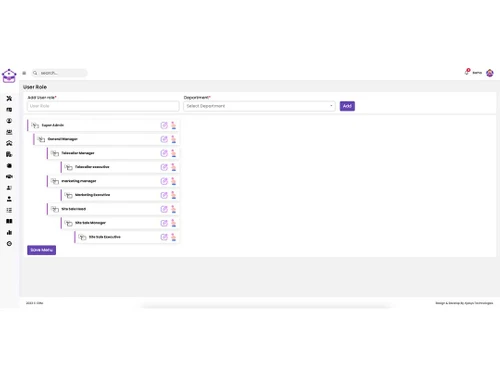Open the notifications bell
Screen dimensions: 500x375
[x=467, y=72]
